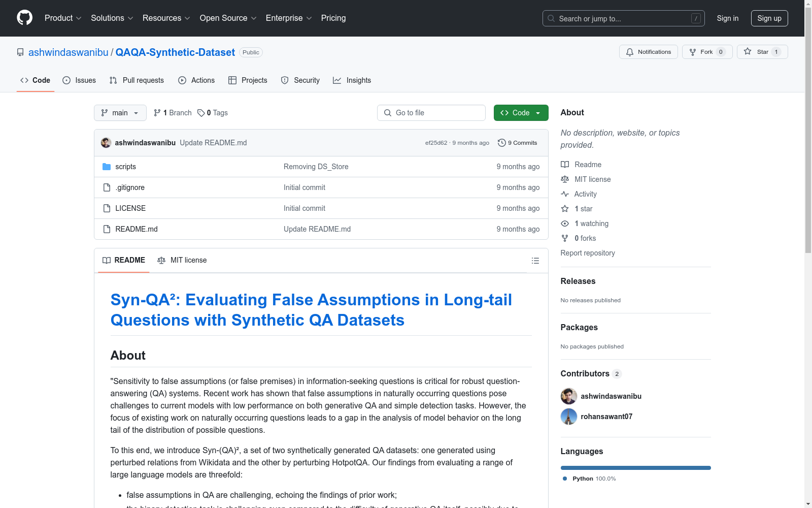Open the ef25d62 commit hash link
The height and width of the screenshot is (508, 812).
(436, 143)
